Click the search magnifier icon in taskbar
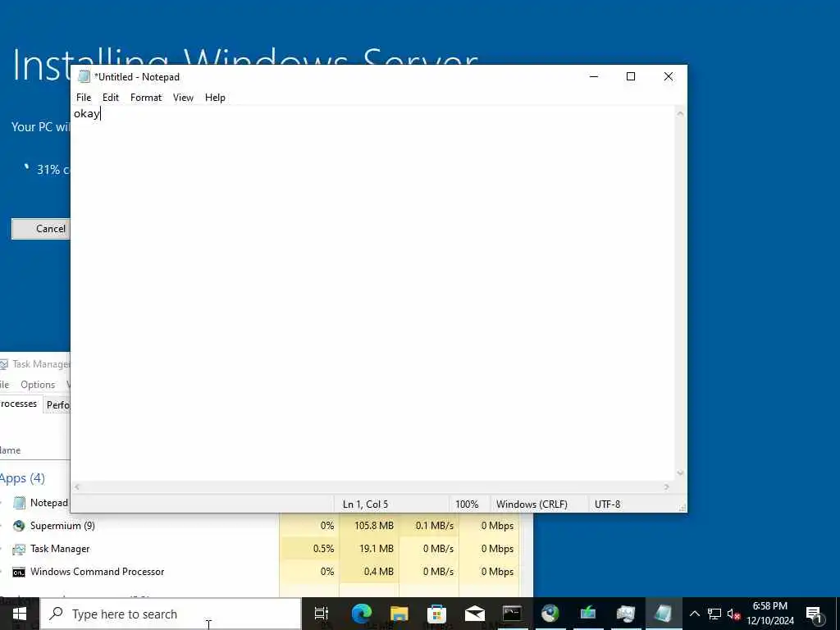Viewport: 840px width, 630px height. pyautogui.click(x=57, y=614)
